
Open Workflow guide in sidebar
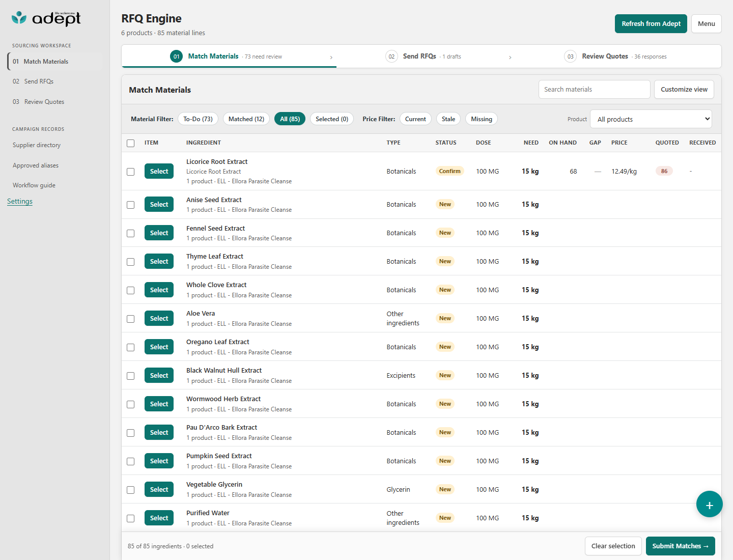click(34, 185)
